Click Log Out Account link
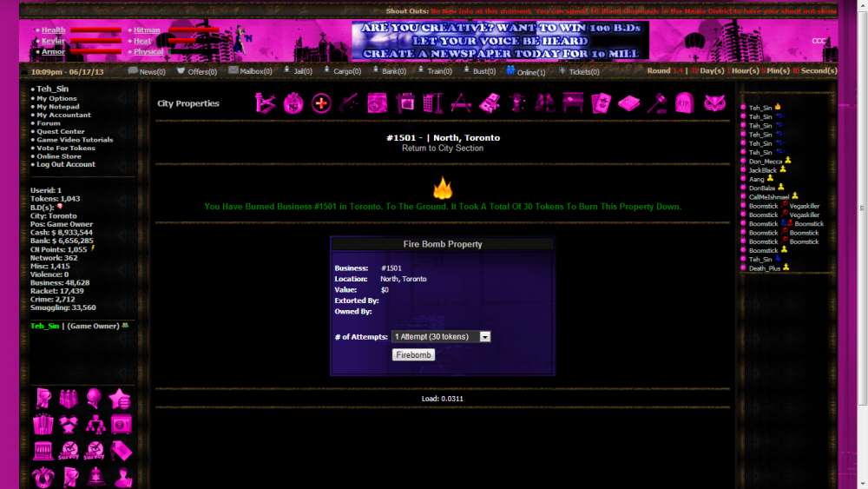Screen dimensions: 868x489 pos(65,164)
